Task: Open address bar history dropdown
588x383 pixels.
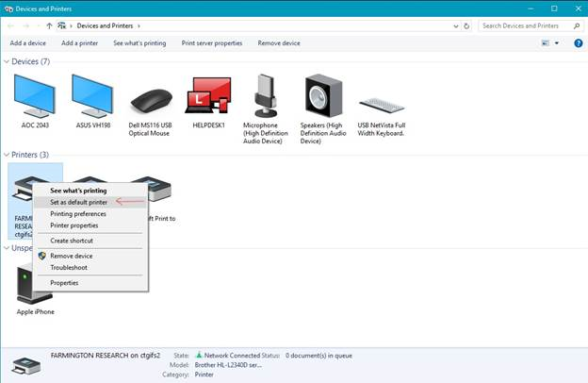Action: [x=456, y=25]
